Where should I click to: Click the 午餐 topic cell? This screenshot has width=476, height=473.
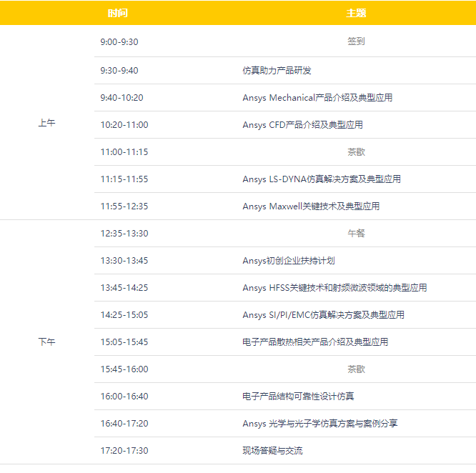click(356, 234)
